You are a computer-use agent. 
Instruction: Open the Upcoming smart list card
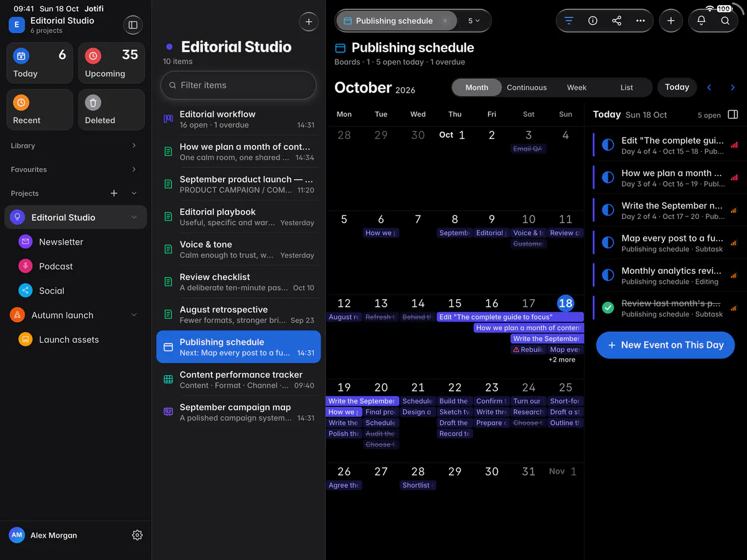point(111,63)
